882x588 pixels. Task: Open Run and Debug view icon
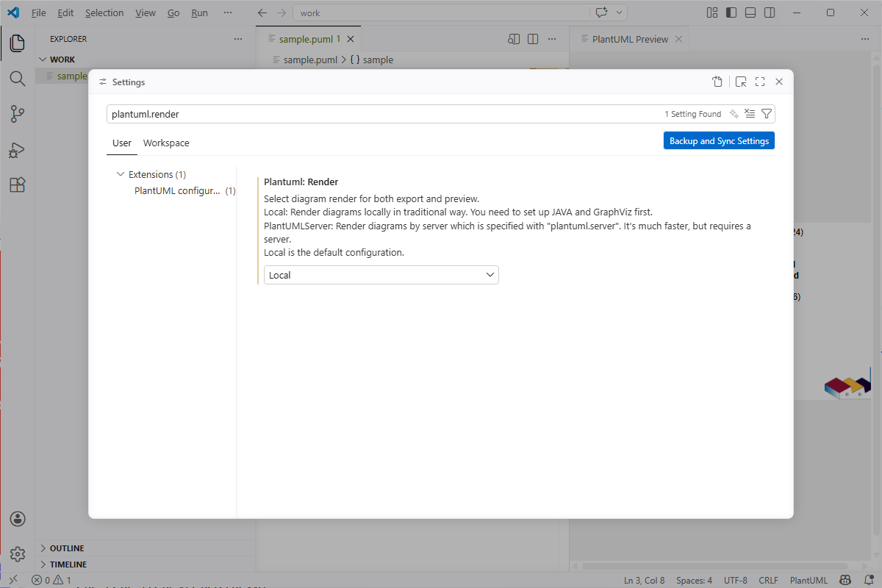pos(18,150)
